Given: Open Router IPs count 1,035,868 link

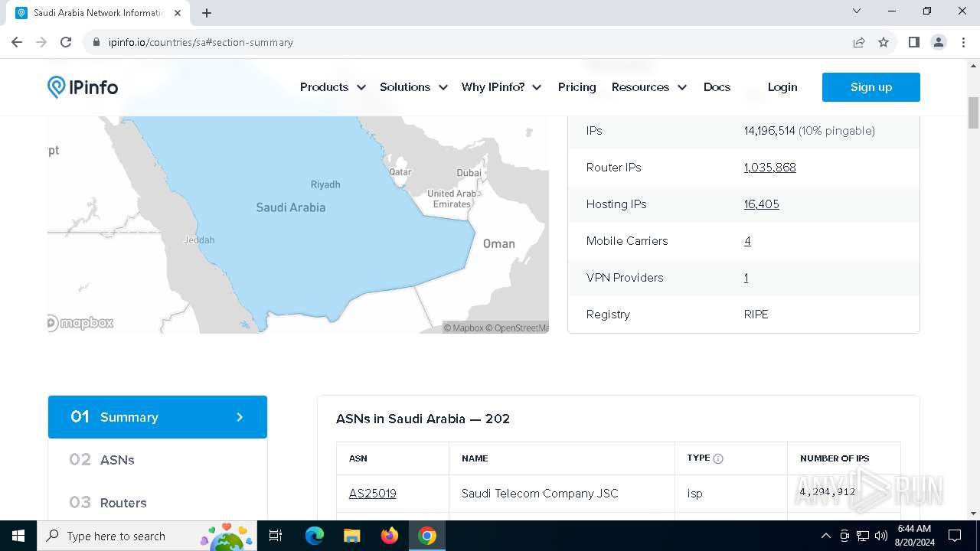Looking at the screenshot, I should pos(769,168).
